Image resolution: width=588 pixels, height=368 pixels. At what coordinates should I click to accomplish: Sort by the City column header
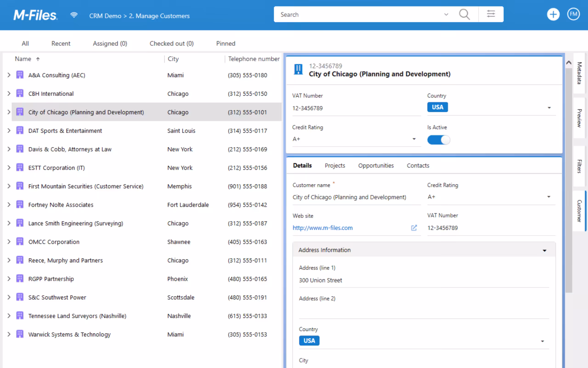click(173, 59)
